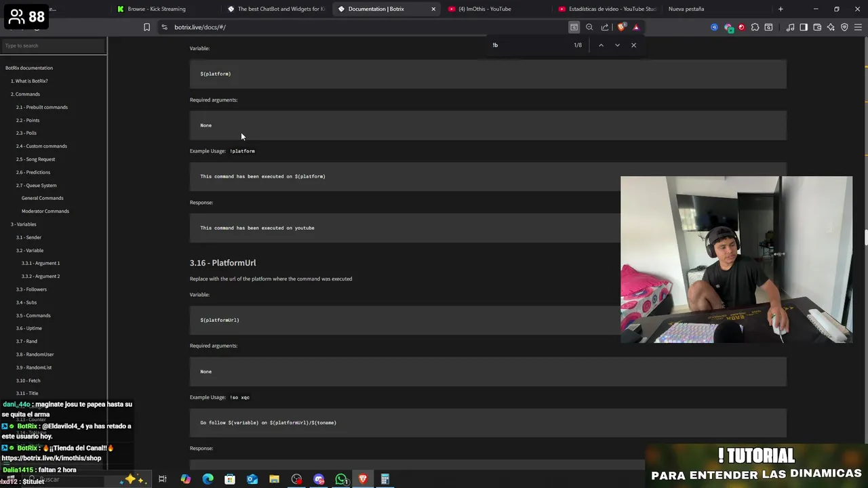Open the Brave VPN shield icon
The height and width of the screenshot is (488, 868).
[x=844, y=27]
